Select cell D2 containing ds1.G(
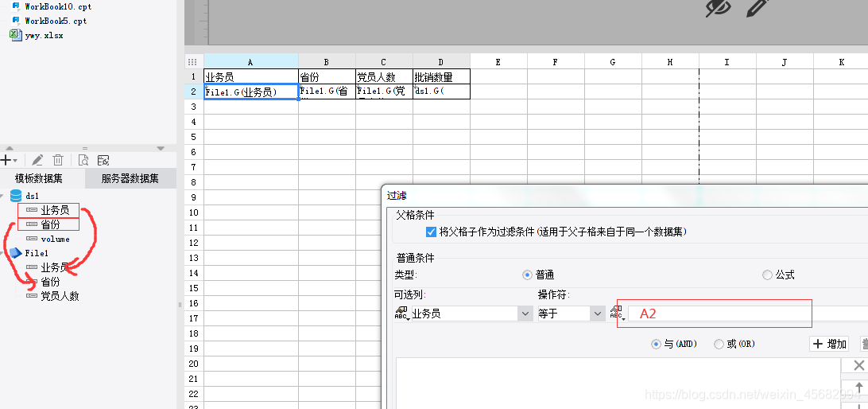868x409 pixels. (441, 92)
